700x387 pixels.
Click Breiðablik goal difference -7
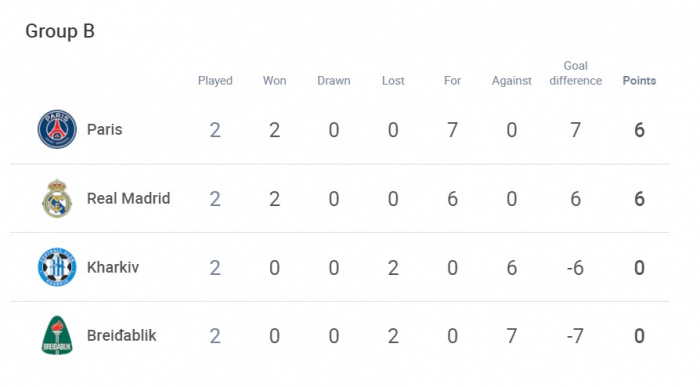pyautogui.click(x=575, y=336)
